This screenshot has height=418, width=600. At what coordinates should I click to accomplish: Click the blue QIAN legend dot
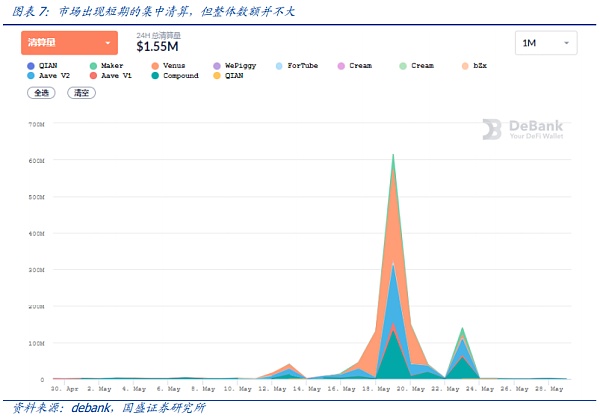[x=30, y=65]
